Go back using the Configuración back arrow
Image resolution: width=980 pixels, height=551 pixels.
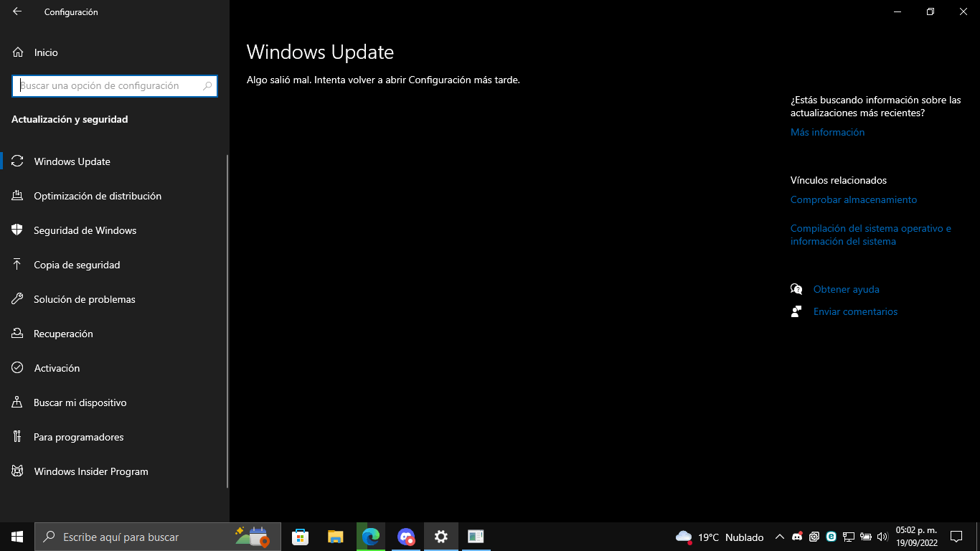[17, 11]
